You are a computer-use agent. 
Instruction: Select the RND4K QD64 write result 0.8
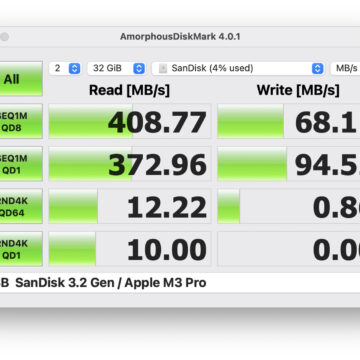click(289, 206)
